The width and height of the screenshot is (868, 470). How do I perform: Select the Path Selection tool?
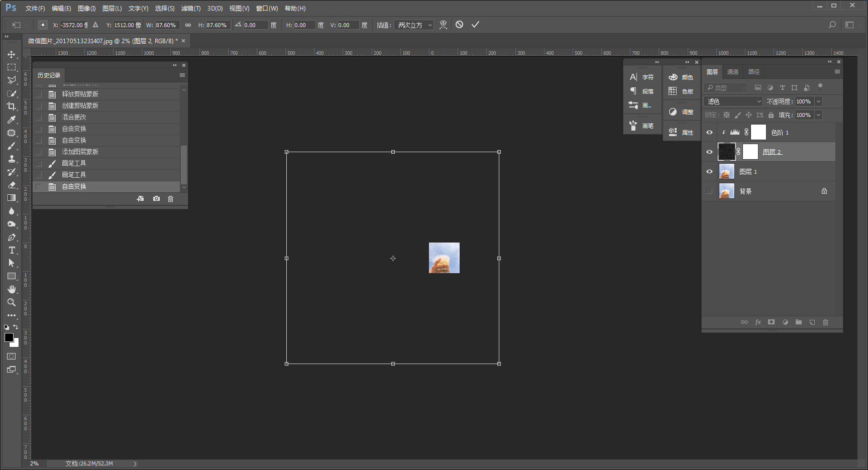11,263
